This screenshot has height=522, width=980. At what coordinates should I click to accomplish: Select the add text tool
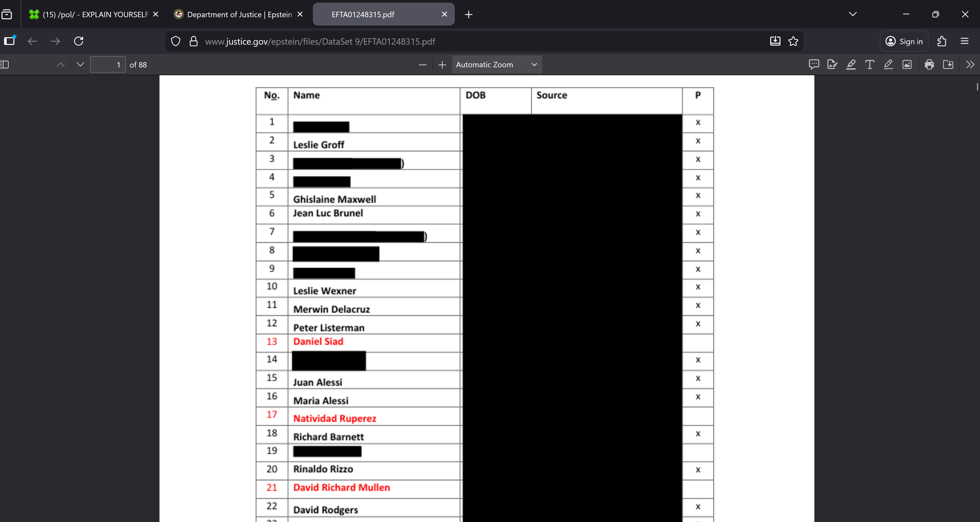tap(870, 64)
